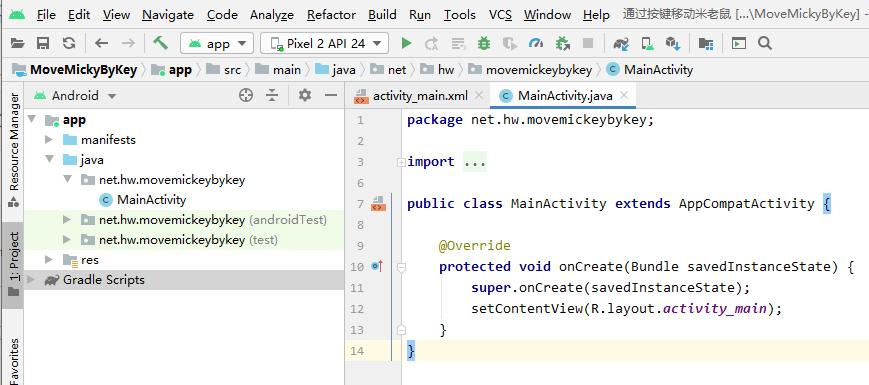The height and width of the screenshot is (385, 869).
Task: Open the Android project view dropdown
Action: pyautogui.click(x=75, y=96)
